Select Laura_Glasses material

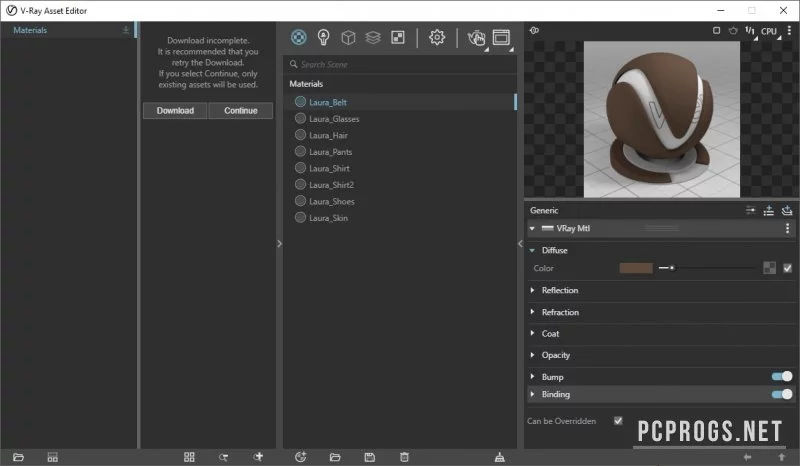[401, 118]
